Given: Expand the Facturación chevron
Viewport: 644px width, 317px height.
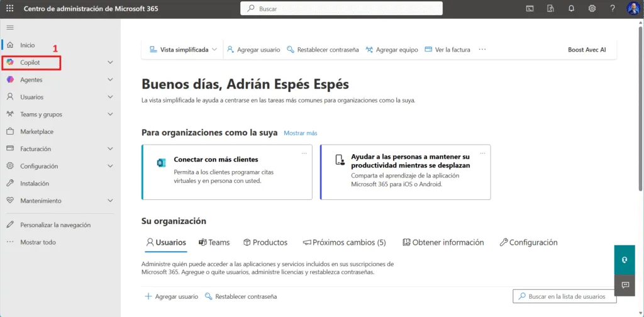Looking at the screenshot, I should click(110, 148).
